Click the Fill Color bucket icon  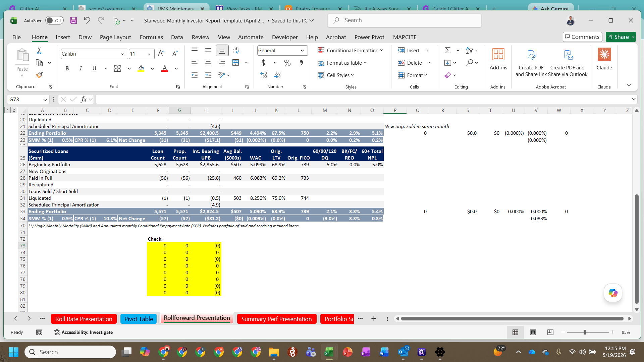pyautogui.click(x=141, y=69)
